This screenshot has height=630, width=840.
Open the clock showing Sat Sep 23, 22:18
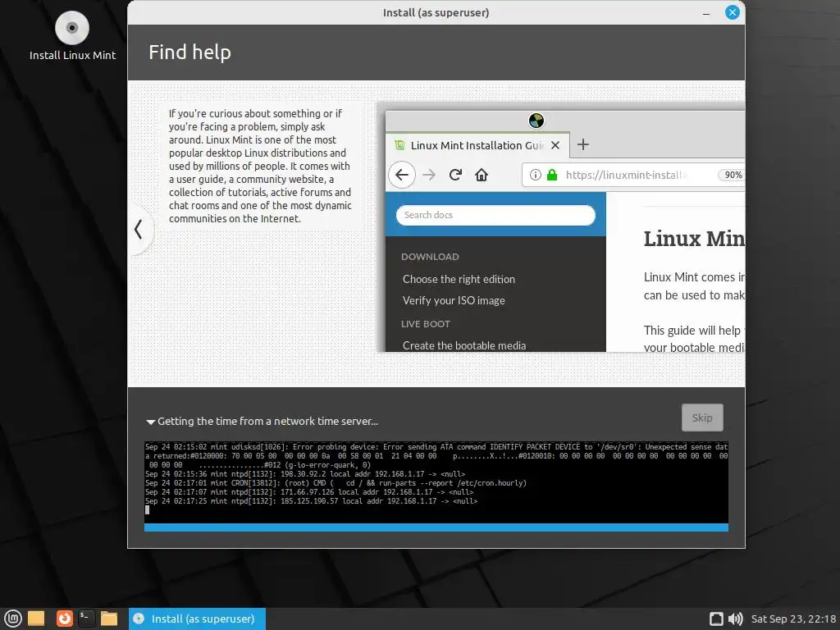tap(793, 619)
